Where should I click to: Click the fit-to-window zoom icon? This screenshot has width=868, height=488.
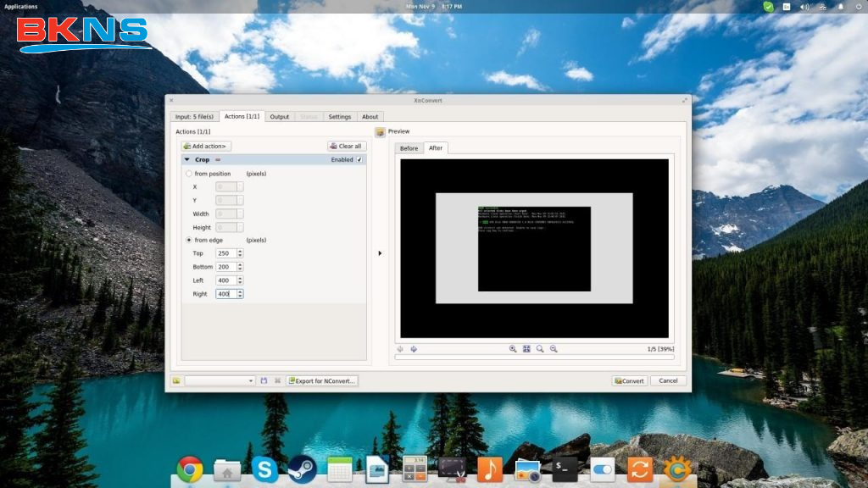(526, 349)
